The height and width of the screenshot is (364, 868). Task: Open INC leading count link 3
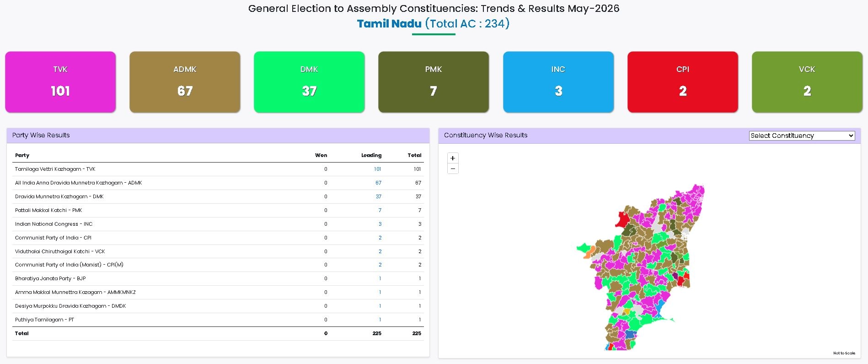380,224
